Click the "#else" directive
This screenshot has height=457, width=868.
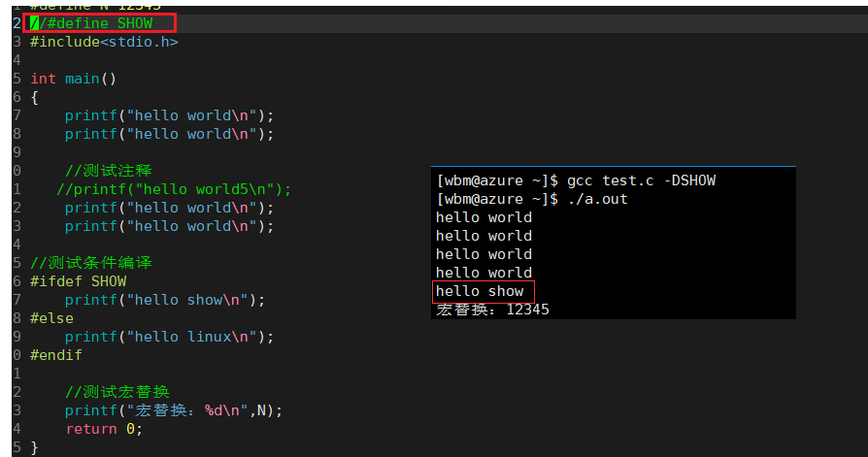[51, 318]
